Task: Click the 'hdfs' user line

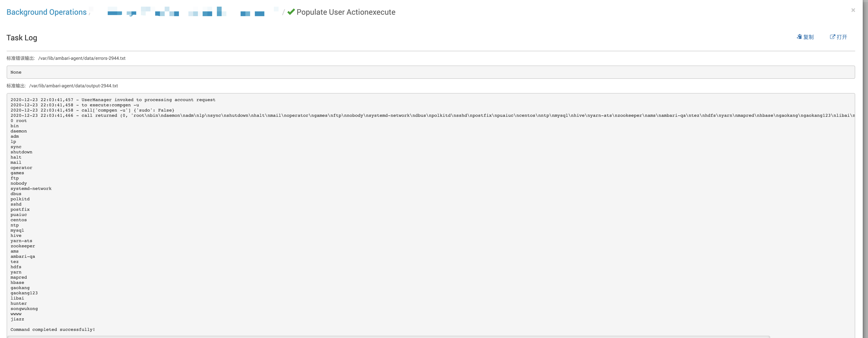Action: pyautogui.click(x=16, y=267)
